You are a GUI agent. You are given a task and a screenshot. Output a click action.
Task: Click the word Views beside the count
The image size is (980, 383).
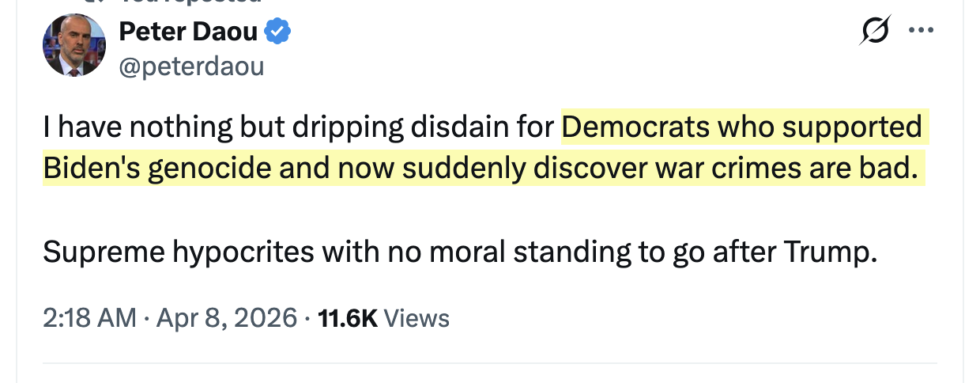click(x=420, y=318)
